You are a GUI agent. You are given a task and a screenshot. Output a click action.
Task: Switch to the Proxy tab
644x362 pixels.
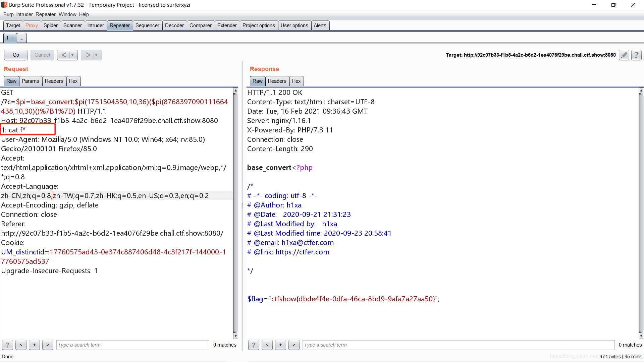pyautogui.click(x=32, y=25)
